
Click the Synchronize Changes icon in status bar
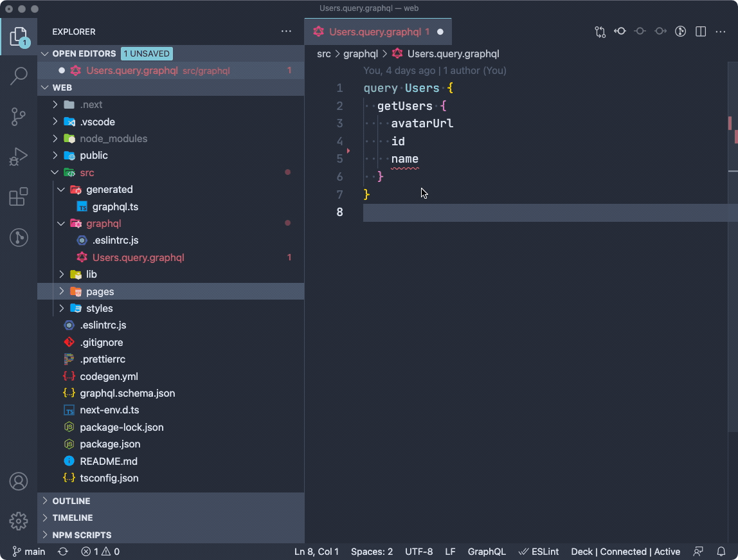click(x=63, y=552)
